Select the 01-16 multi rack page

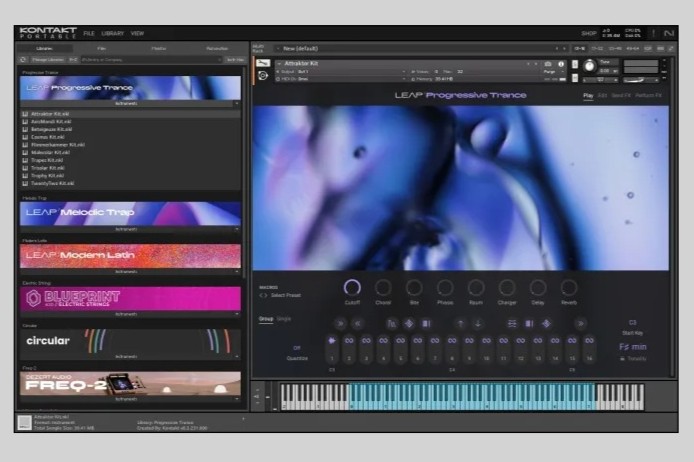(580, 48)
